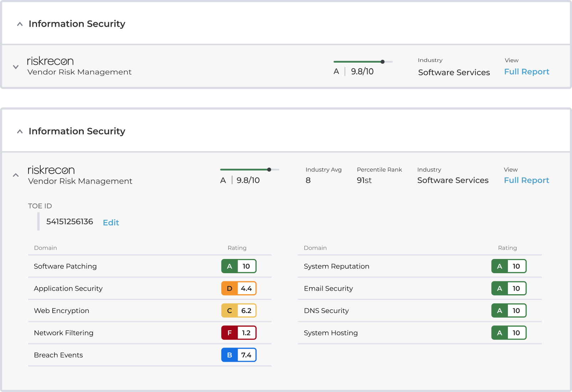
Task: Collapse the second Information Security section
Action: coord(20,131)
